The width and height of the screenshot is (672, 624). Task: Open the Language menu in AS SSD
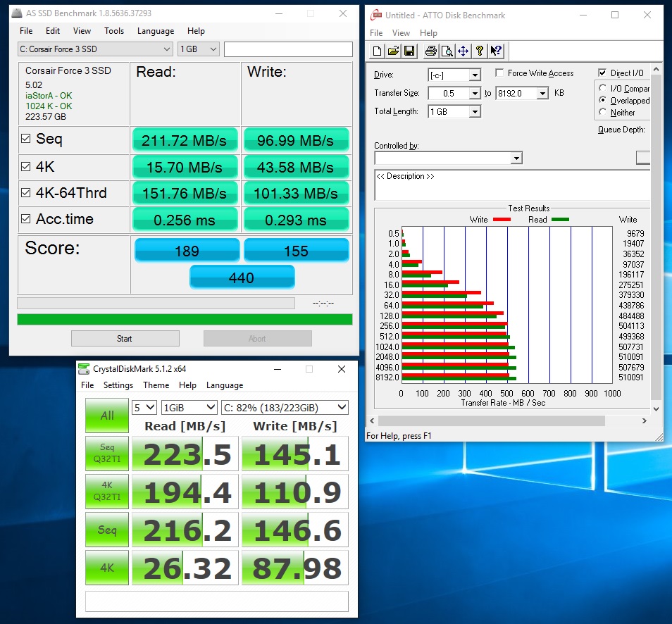[x=156, y=31]
